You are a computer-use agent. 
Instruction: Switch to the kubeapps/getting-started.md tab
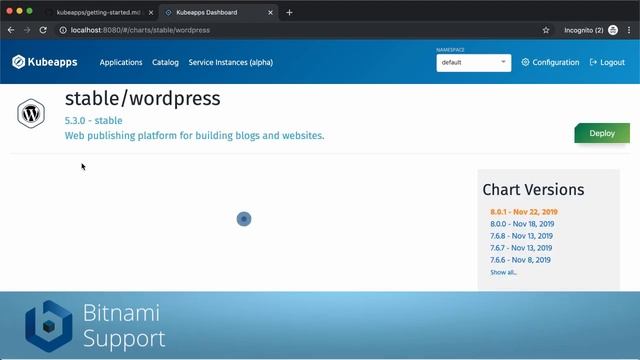click(x=99, y=13)
